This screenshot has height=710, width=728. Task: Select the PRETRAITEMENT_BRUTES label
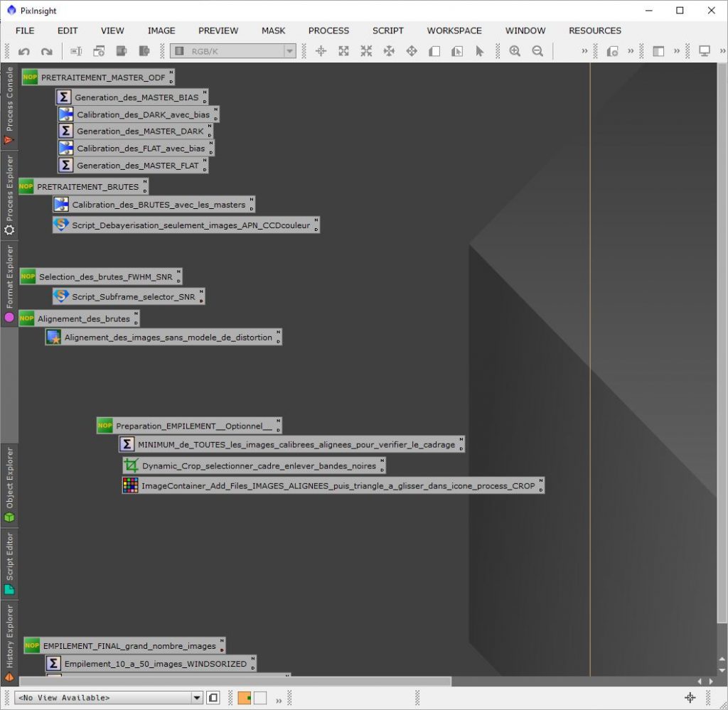point(87,186)
